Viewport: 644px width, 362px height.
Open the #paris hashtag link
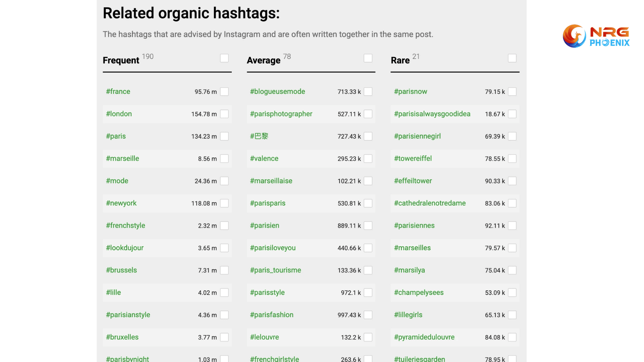pos(116,136)
